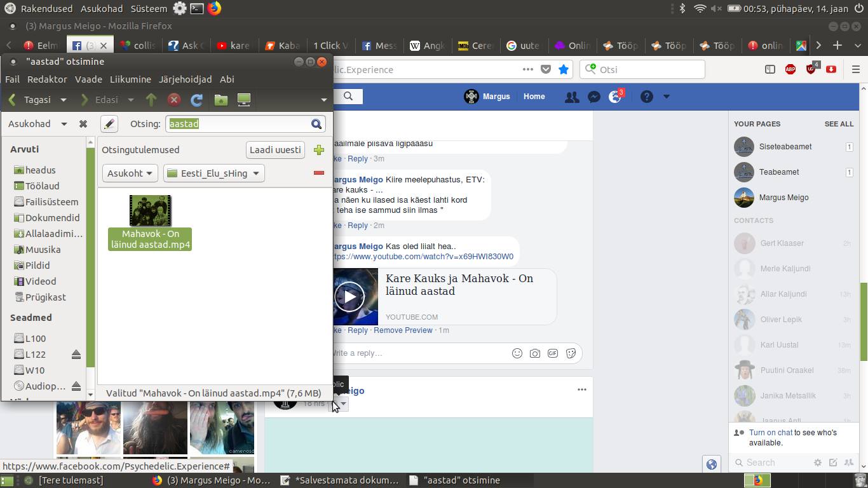The width and height of the screenshot is (868, 488).
Task: Open the Vaade menu
Action: 88,79
